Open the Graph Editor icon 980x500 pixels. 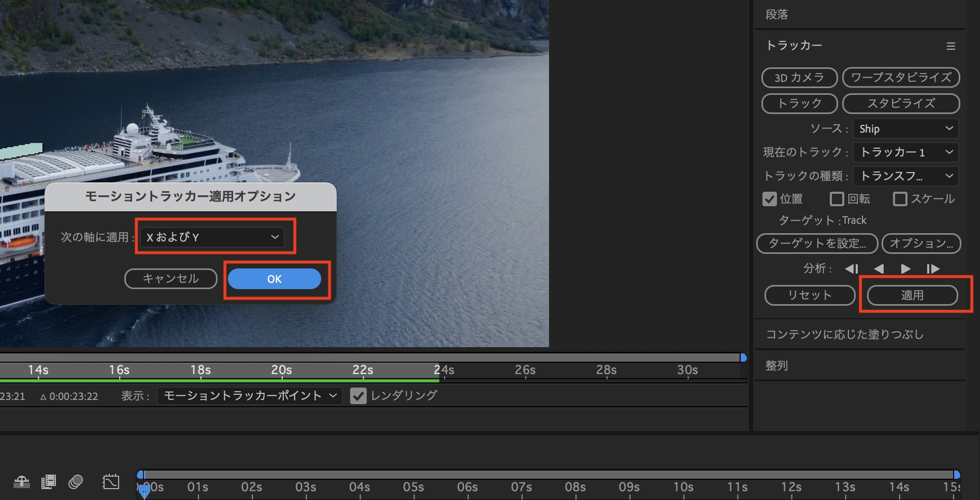tap(111, 482)
